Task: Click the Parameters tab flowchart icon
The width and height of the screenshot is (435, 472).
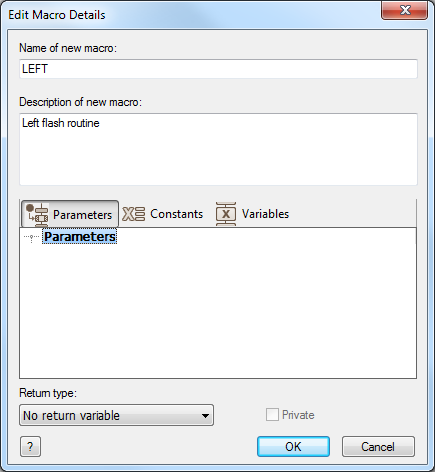Action: 37,214
